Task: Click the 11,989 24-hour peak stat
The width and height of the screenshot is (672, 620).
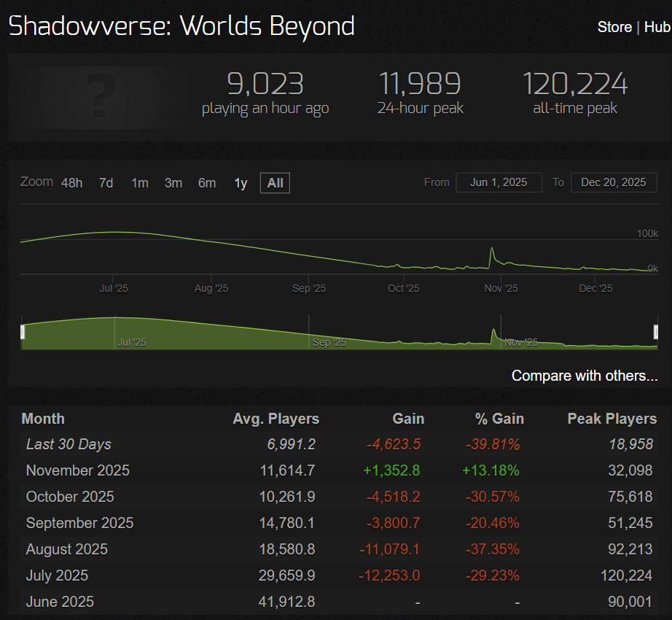Action: (420, 84)
